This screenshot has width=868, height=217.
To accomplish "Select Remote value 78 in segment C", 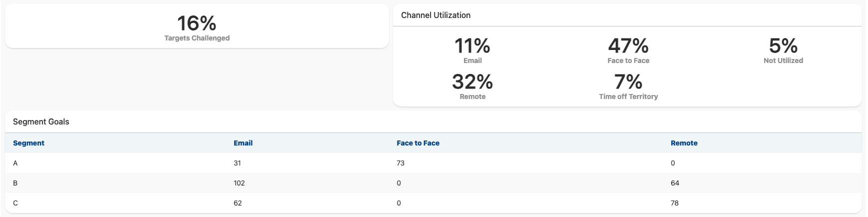I will [x=675, y=203].
